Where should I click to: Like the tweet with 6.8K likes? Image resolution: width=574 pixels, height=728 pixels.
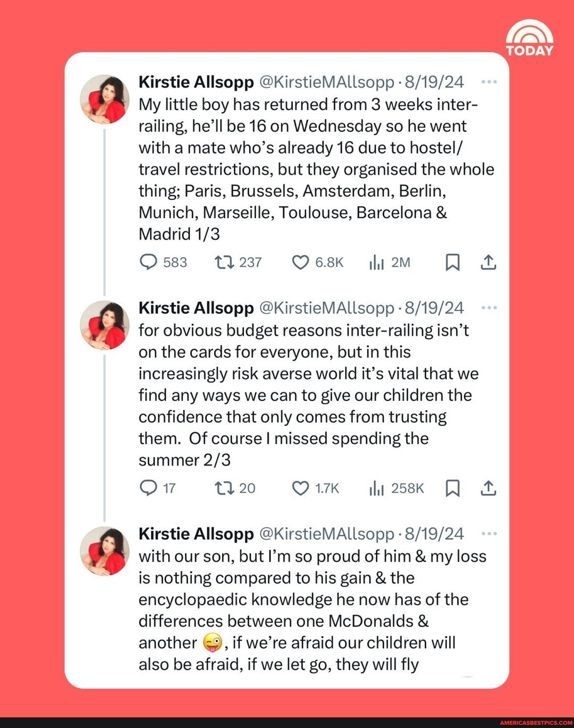pos(300,262)
